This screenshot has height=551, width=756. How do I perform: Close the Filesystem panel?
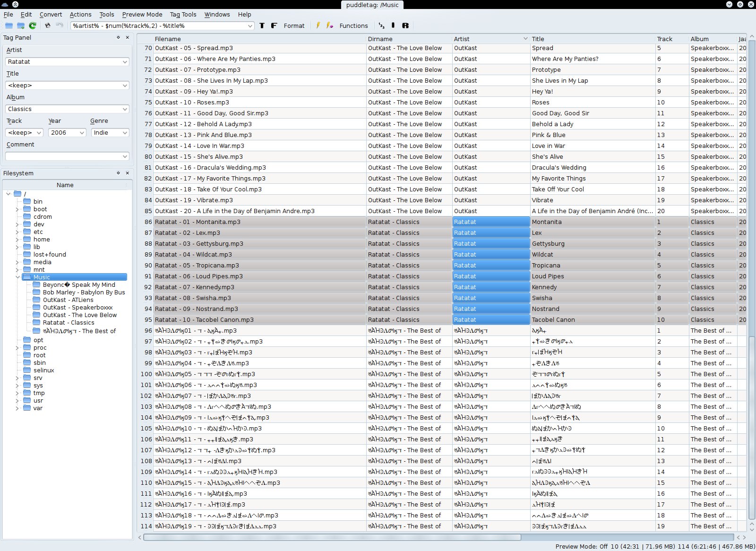pyautogui.click(x=127, y=173)
